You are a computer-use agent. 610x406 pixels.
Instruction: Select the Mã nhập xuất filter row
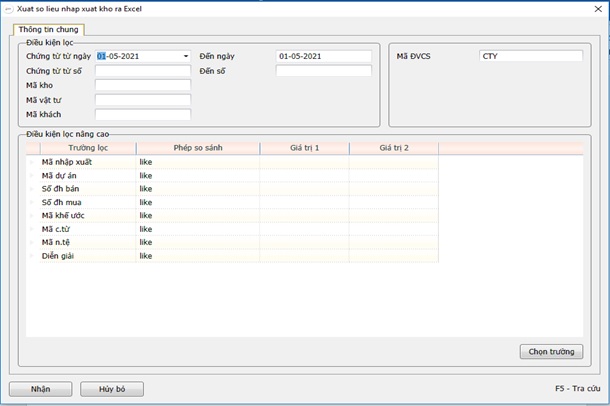click(85, 162)
